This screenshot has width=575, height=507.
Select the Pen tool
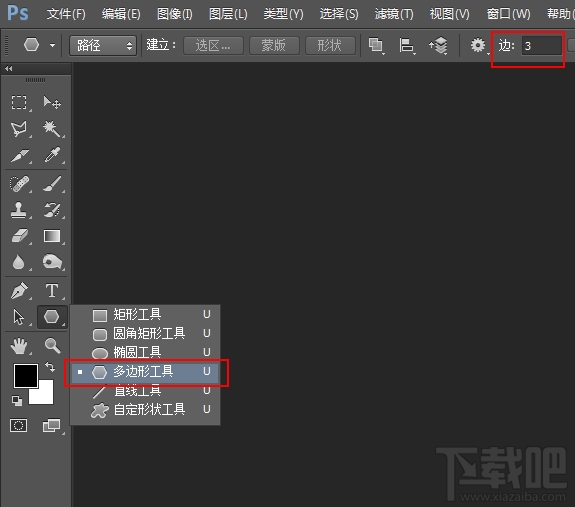click(x=19, y=291)
